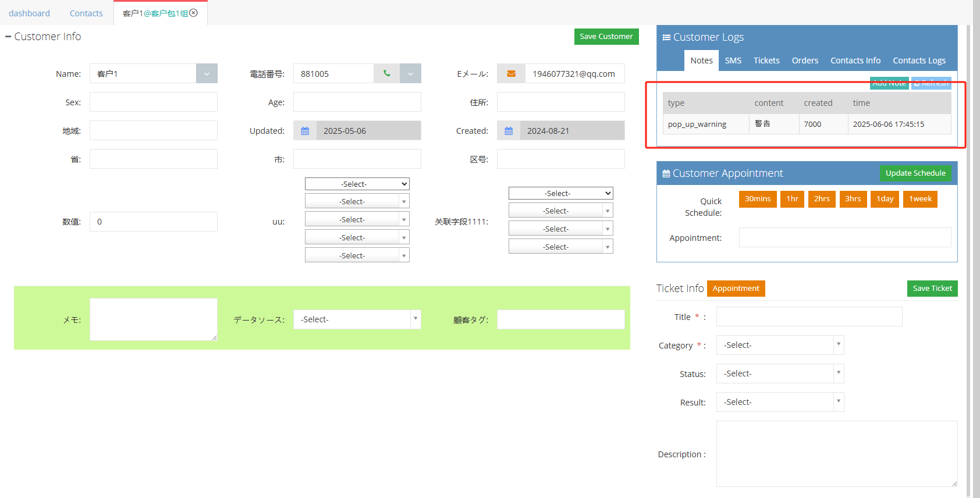Schedule quick 30mins appointment

[x=758, y=199]
